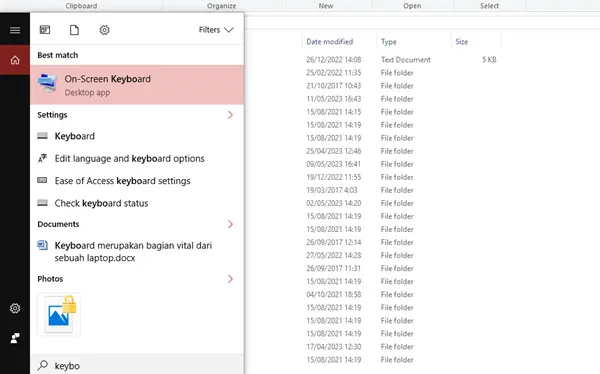
Task: Expand the Photos results category
Action: coord(230,279)
